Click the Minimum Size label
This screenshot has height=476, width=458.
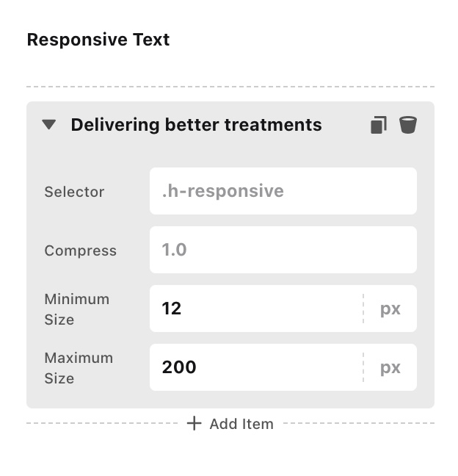(77, 309)
